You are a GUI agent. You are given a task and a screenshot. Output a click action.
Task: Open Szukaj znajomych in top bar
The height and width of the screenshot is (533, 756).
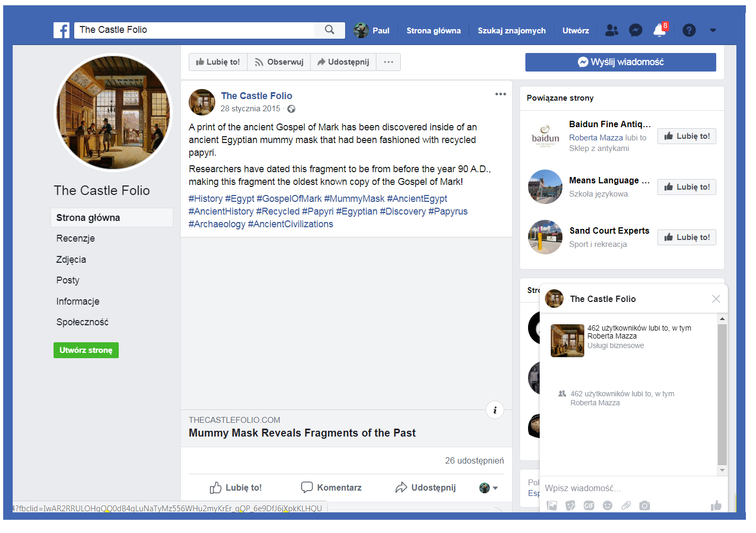pos(512,31)
